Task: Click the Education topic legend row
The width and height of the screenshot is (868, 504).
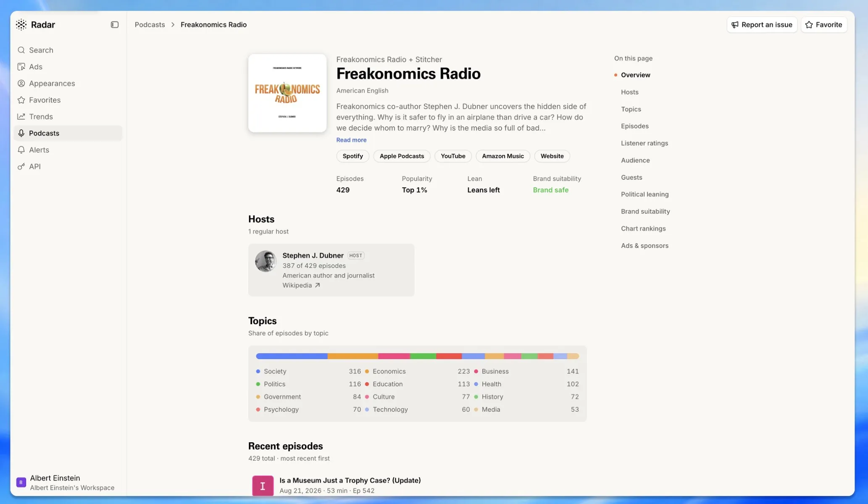Action: [x=417, y=384]
